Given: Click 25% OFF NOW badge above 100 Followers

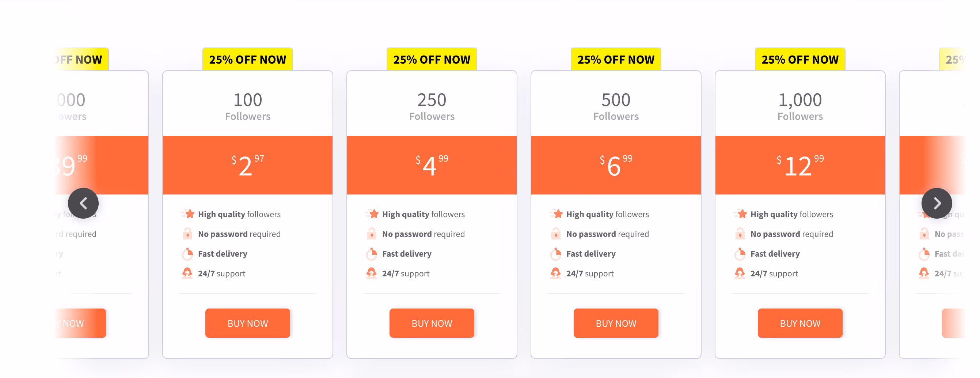Looking at the screenshot, I should pos(248,59).
